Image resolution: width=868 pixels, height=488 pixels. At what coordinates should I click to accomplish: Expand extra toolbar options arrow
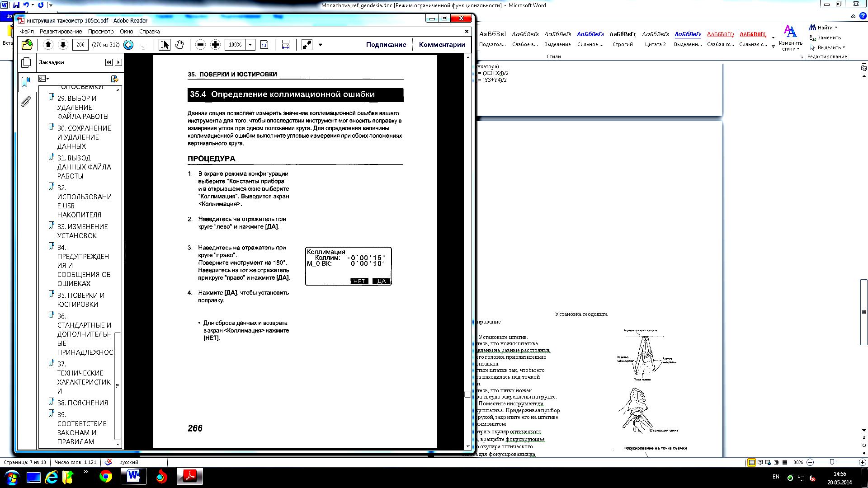coord(320,44)
